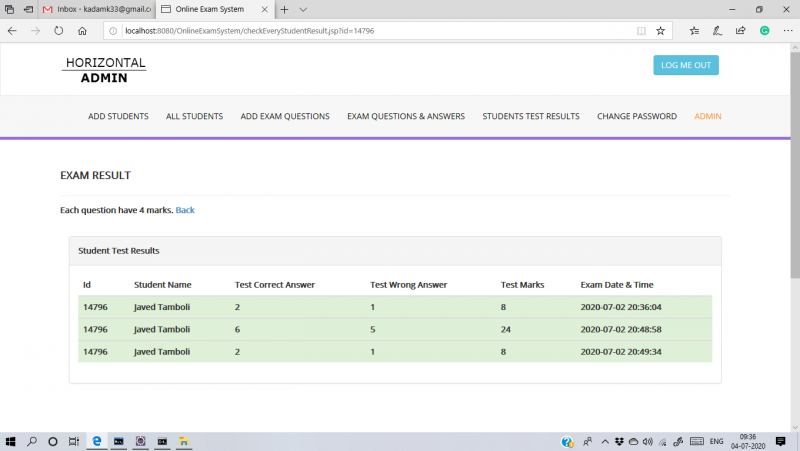Click the volume tray icon
Image resolution: width=800 pixels, height=451 pixels.
pos(648,442)
